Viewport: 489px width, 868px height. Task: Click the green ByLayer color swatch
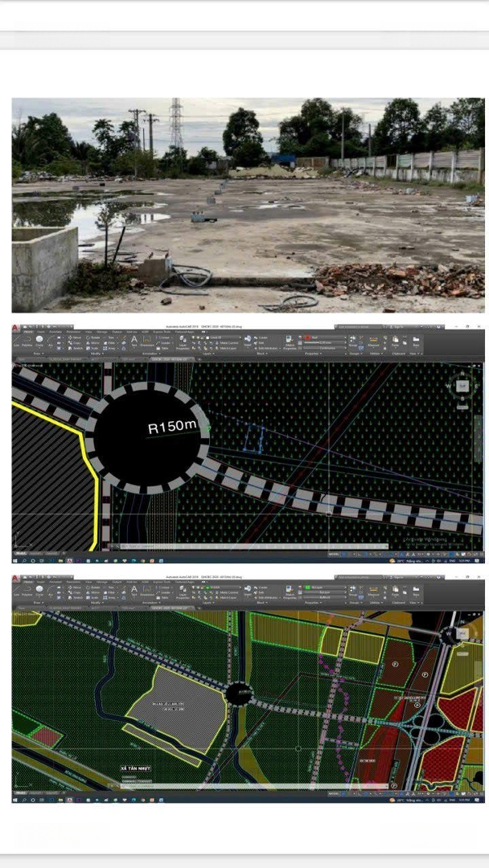[307, 587]
